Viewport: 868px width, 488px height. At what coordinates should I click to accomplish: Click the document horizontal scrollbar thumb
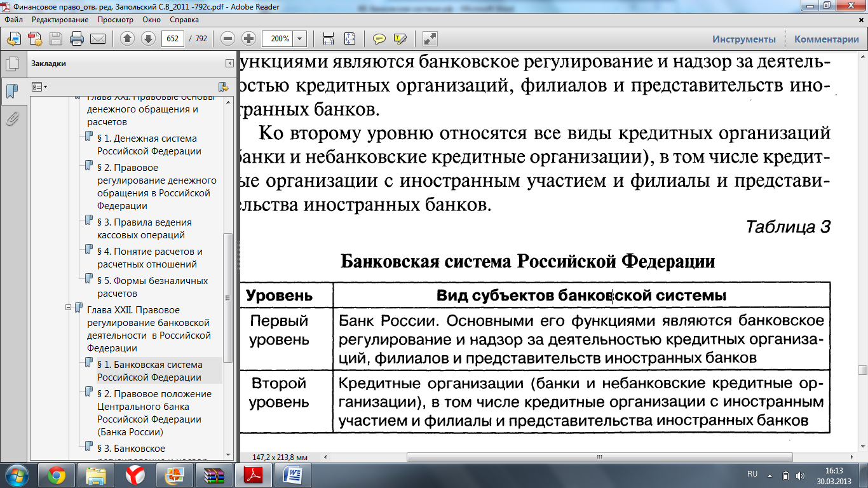point(599,457)
